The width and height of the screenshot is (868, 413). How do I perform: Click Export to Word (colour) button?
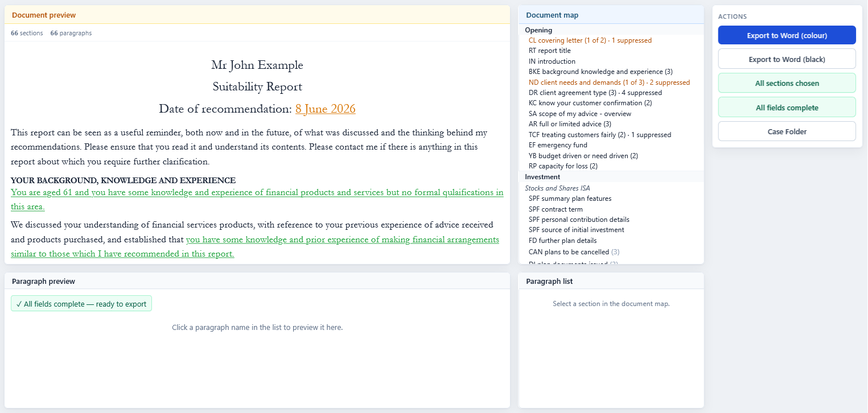point(787,35)
